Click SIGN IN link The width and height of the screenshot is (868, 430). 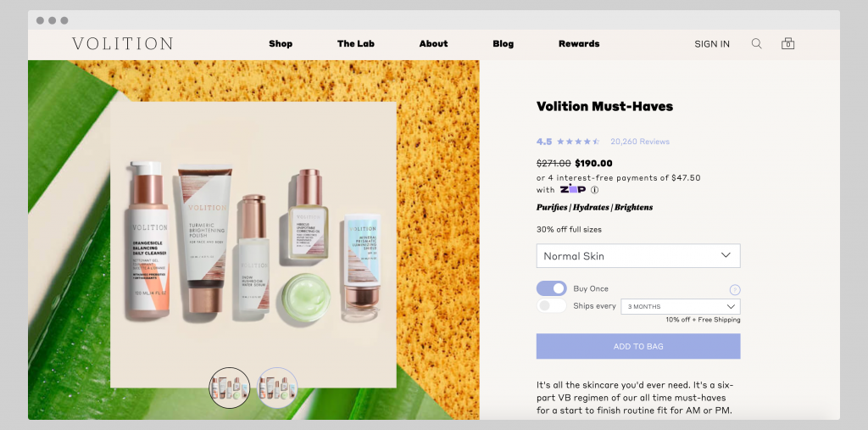[x=712, y=44]
